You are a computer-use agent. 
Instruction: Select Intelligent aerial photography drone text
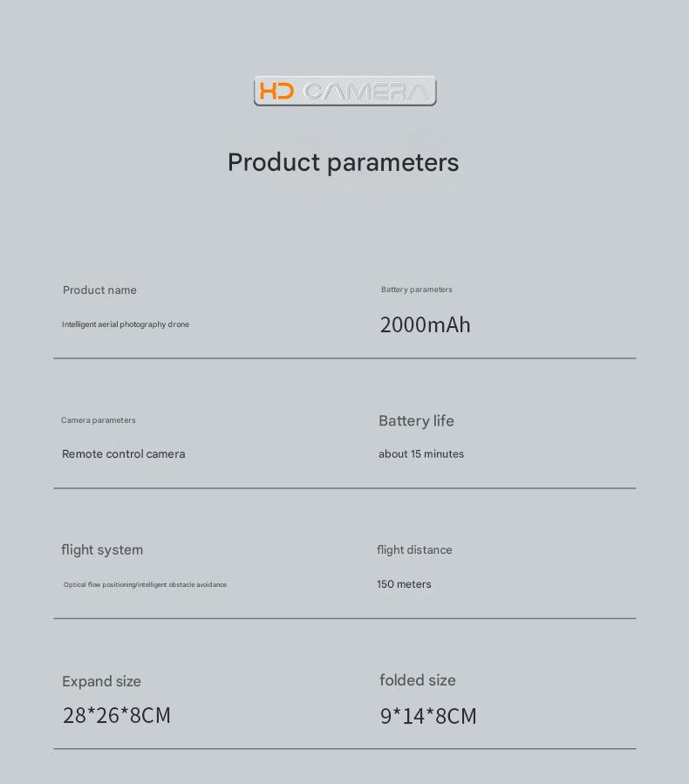(126, 324)
